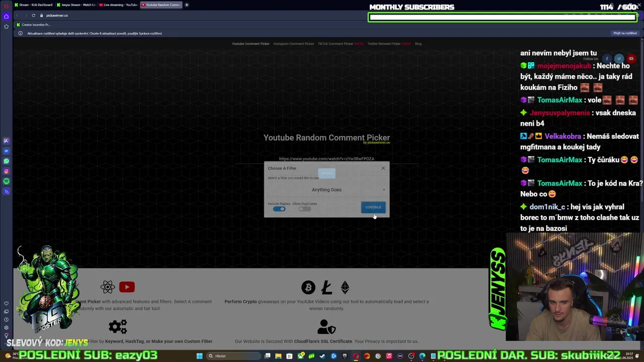Viewport: 644px width, 362px height.
Task: Open the Creator Incentive Pr... bookmark
Action: click(33, 25)
